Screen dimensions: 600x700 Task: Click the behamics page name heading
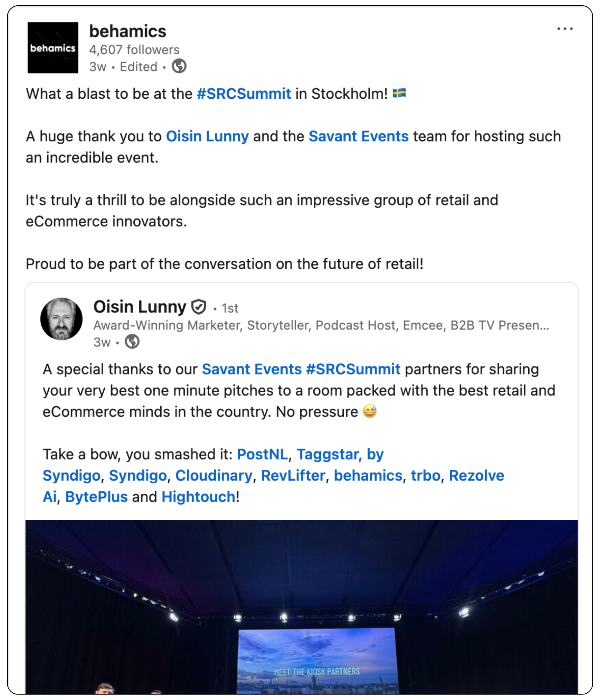point(128,31)
